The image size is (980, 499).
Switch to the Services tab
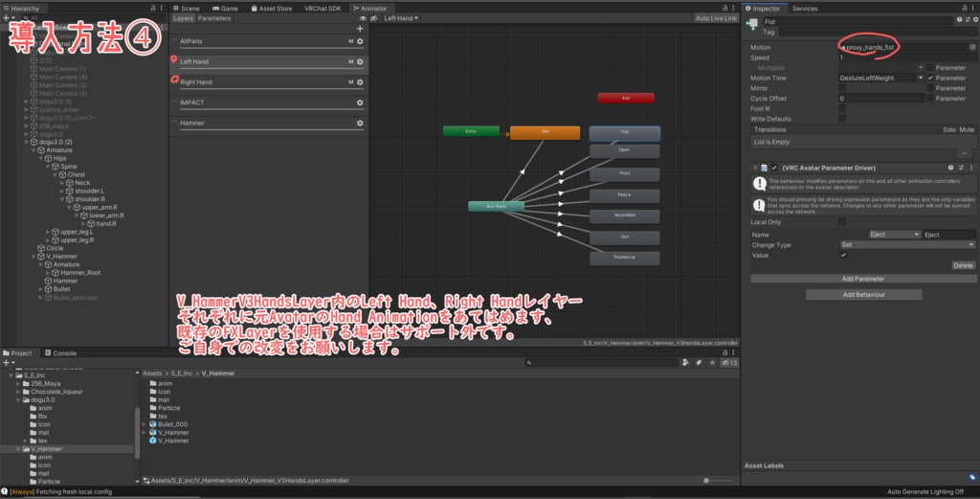[804, 8]
